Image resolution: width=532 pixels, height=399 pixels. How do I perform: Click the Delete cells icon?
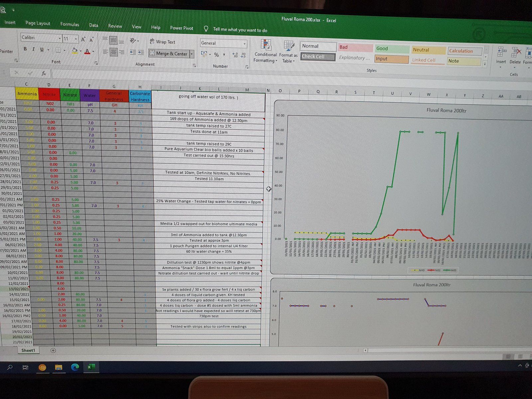pyautogui.click(x=516, y=55)
